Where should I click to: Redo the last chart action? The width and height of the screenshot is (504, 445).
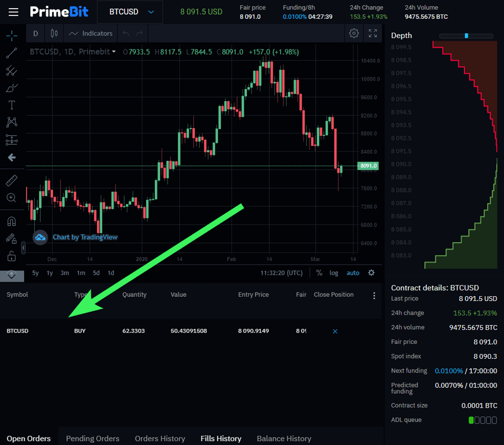point(139,33)
